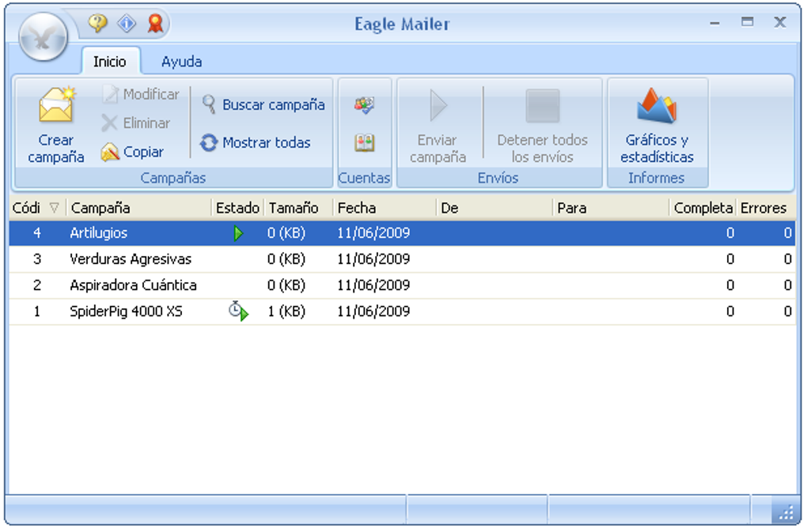The image size is (807, 532).
Task: Open the Eagle Mailer application orb menu
Action: click(x=44, y=37)
